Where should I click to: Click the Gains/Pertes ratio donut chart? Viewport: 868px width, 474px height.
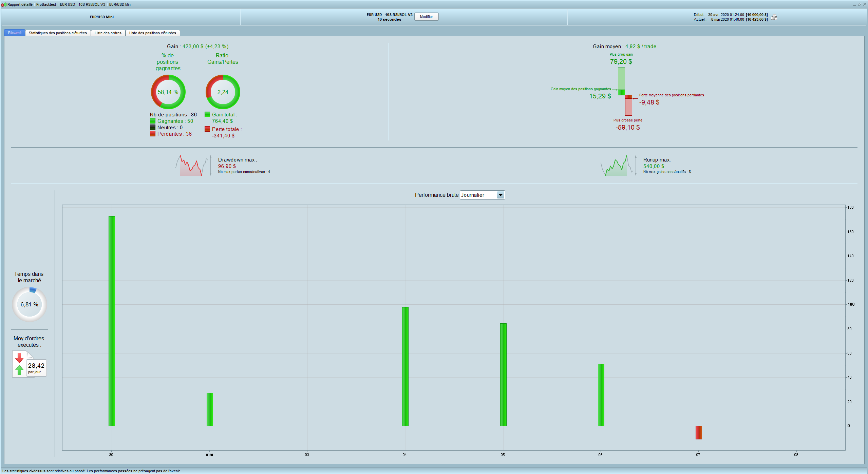pos(223,92)
